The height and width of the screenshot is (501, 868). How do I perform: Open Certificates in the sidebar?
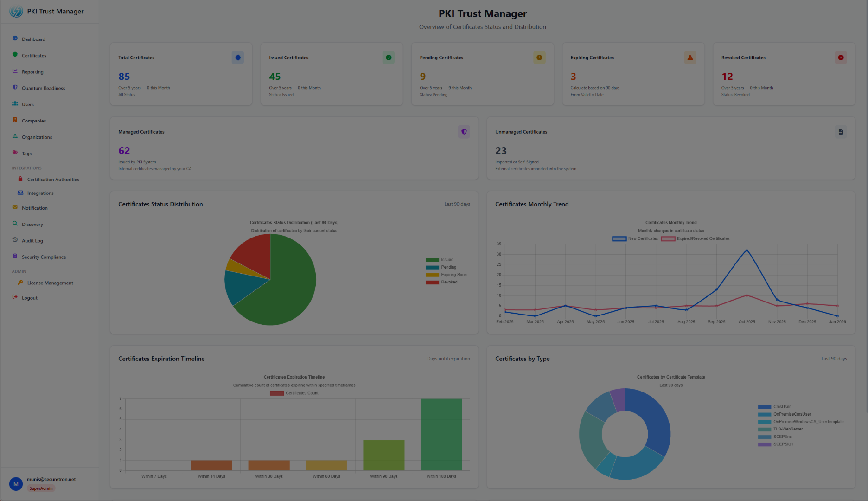pos(34,55)
